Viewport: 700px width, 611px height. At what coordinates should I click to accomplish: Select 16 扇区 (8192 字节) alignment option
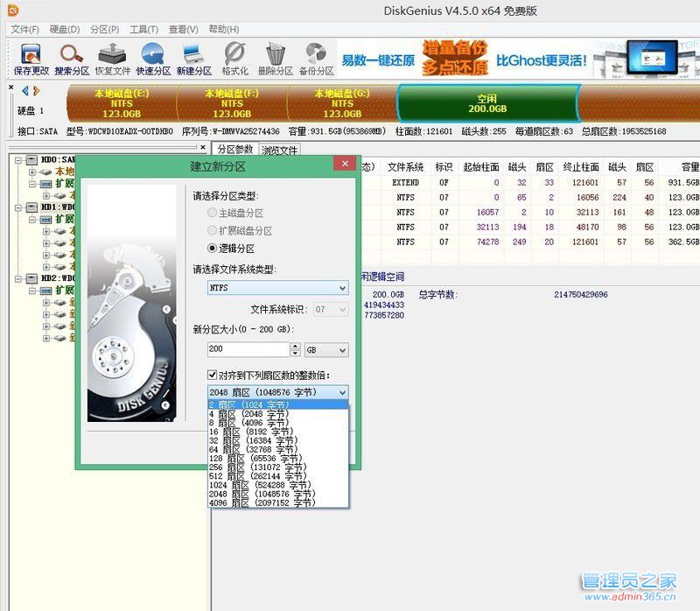click(x=277, y=432)
